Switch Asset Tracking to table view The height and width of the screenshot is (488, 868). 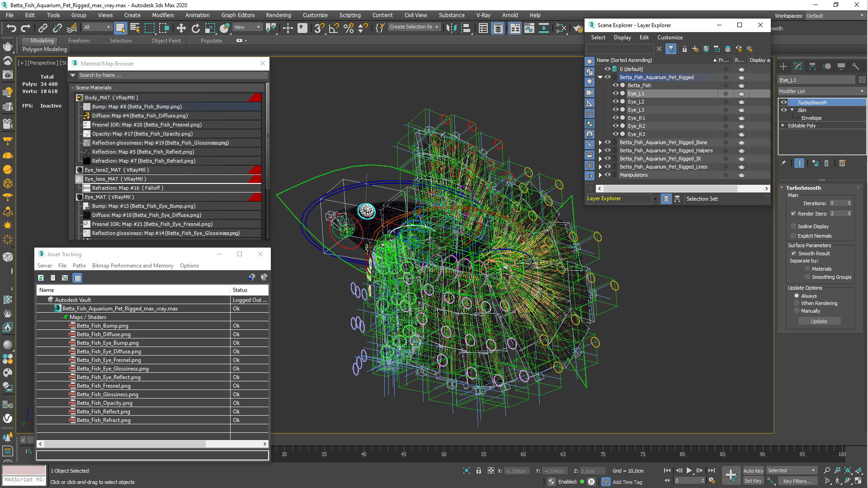pos(78,278)
